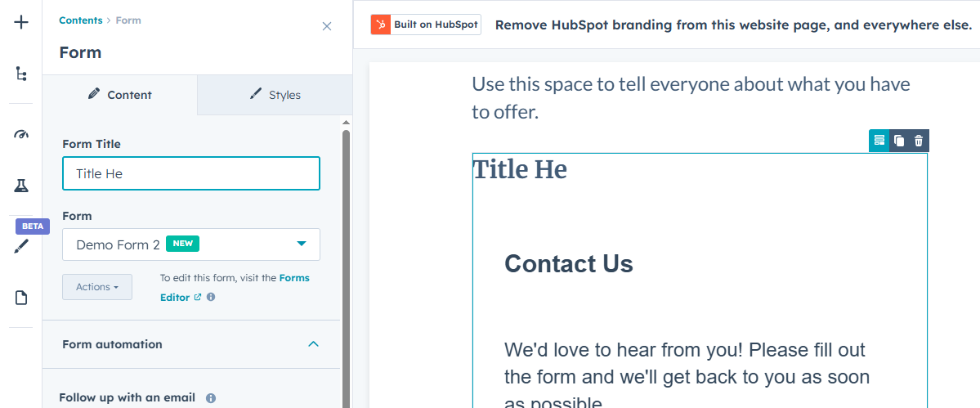Click the page icon in left sidebar

tap(21, 298)
